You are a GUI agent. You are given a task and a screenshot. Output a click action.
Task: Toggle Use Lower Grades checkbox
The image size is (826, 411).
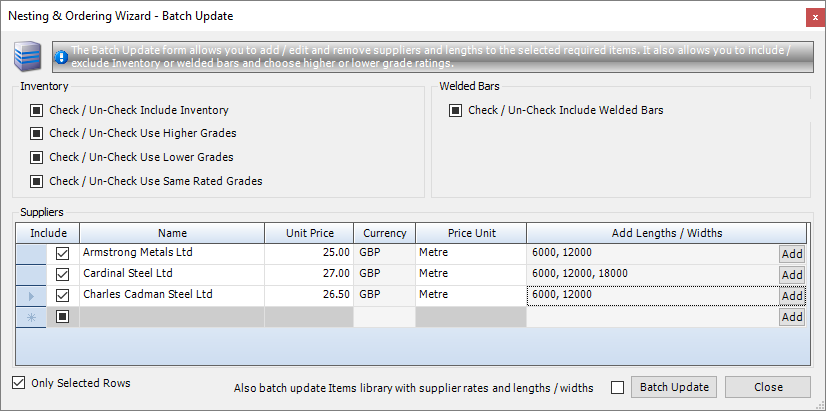(37, 158)
